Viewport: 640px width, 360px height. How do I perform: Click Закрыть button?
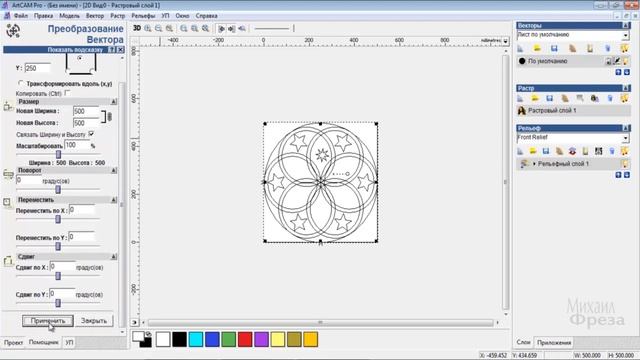(x=94, y=321)
